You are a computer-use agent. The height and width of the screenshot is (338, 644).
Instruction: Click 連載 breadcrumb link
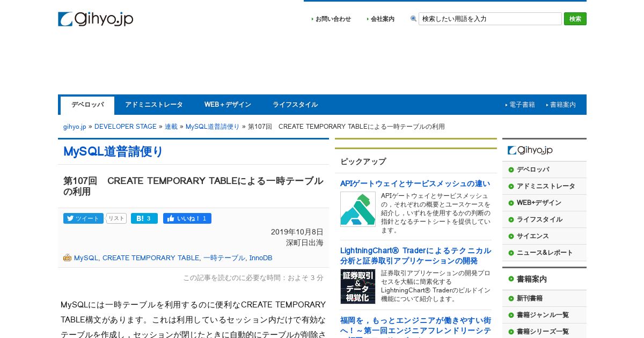click(x=171, y=127)
